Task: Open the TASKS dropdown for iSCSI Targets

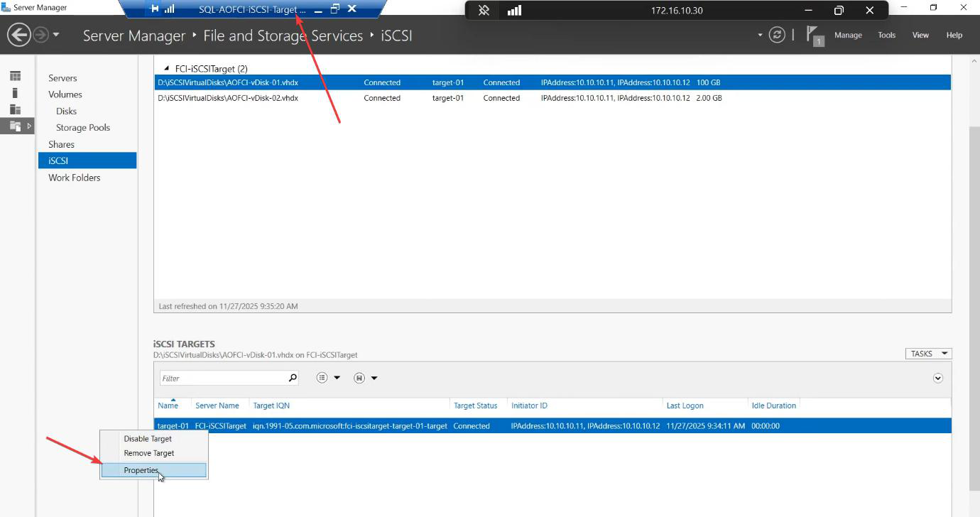Action: click(x=928, y=354)
